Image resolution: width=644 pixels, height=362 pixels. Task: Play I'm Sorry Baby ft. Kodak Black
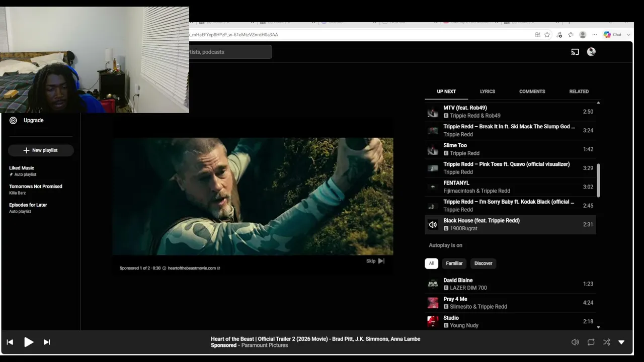[x=510, y=206]
